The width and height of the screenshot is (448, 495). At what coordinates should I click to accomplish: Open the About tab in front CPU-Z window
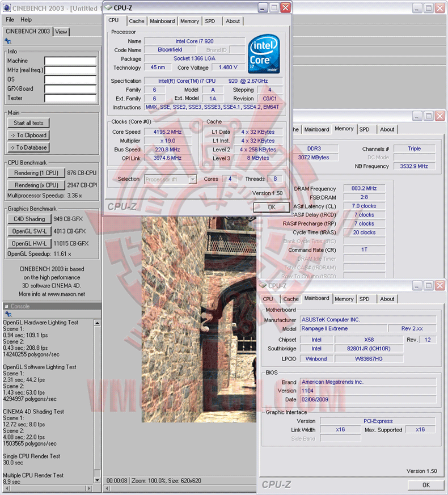tap(233, 21)
